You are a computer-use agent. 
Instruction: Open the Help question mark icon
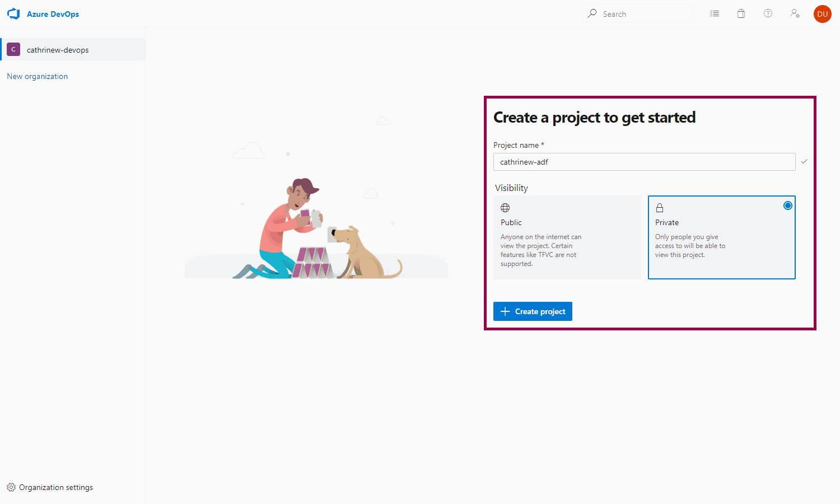click(x=768, y=14)
